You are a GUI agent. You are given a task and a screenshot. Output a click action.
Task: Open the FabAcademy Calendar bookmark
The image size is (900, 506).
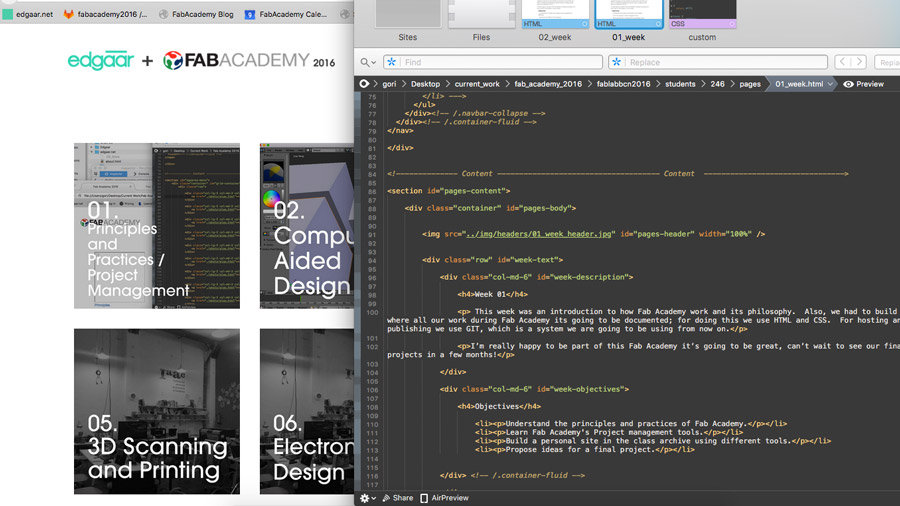(x=286, y=14)
